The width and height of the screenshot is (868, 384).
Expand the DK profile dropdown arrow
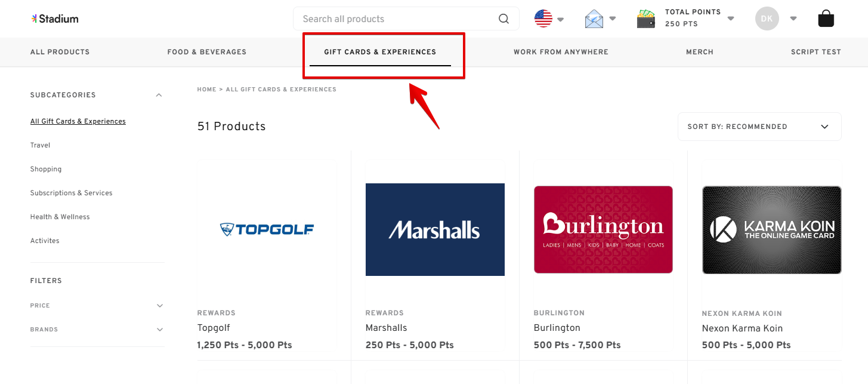(793, 19)
